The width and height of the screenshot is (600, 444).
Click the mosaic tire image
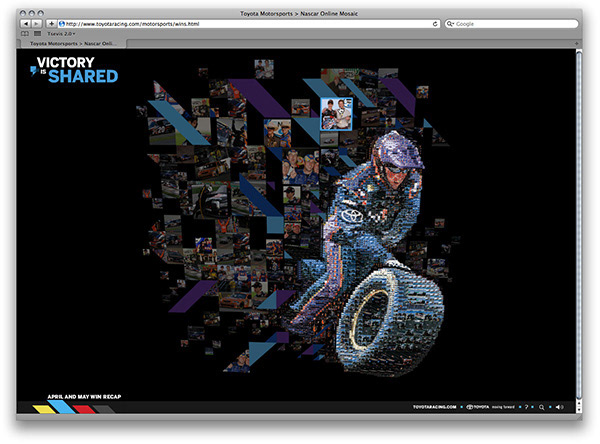point(390,322)
